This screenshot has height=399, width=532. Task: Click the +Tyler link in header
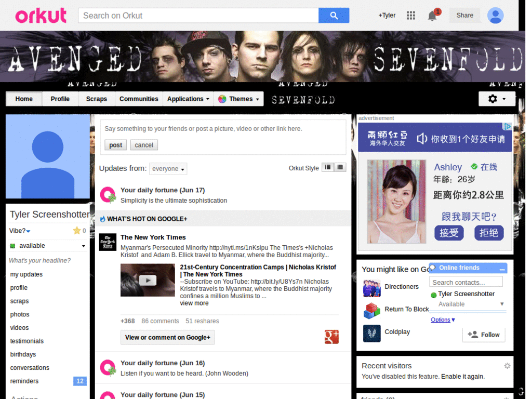tap(387, 15)
